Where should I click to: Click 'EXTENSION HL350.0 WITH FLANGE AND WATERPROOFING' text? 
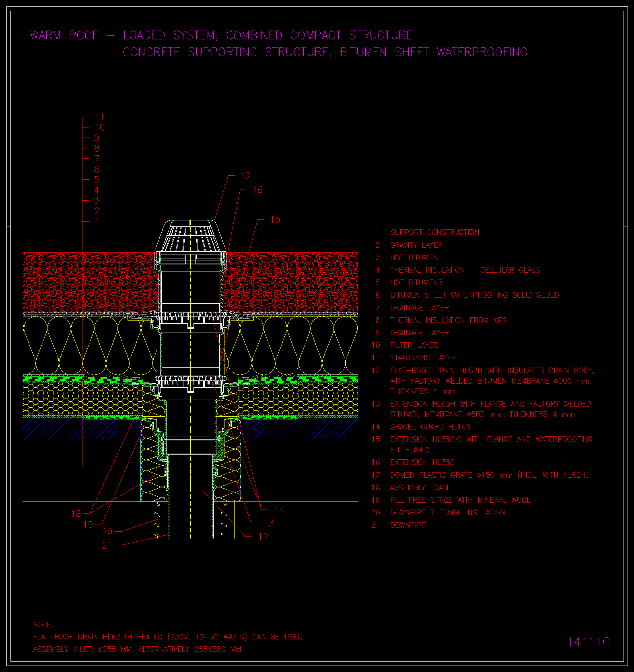[x=491, y=440]
